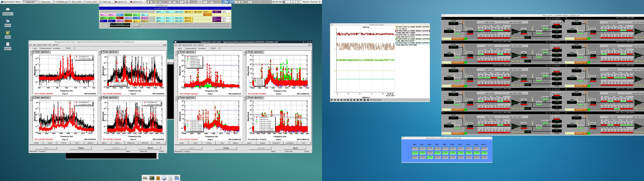Screen dimensions: 644x181
Task: Click the LINKS button in SITEMAP
Action: coord(136,26)
